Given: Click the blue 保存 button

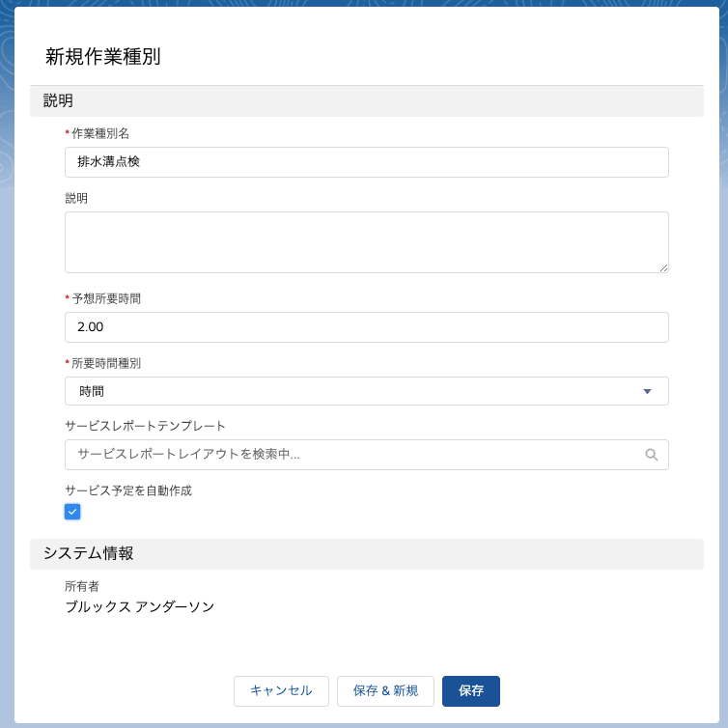Looking at the screenshot, I should coord(471,691).
